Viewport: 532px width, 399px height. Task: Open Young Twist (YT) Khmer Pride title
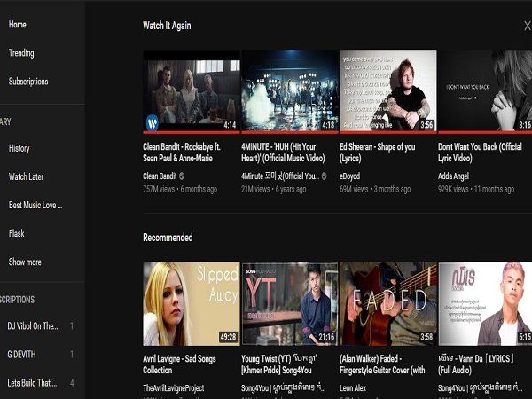tap(279, 364)
